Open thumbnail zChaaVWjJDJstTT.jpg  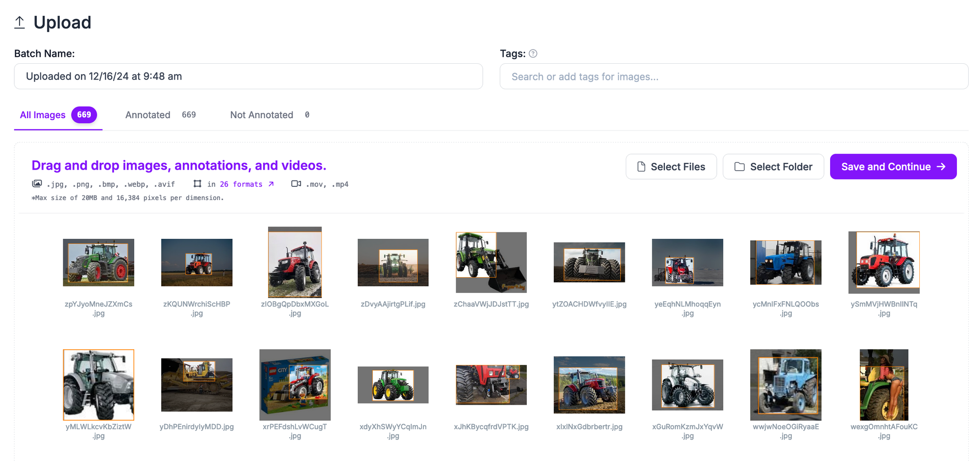click(491, 262)
